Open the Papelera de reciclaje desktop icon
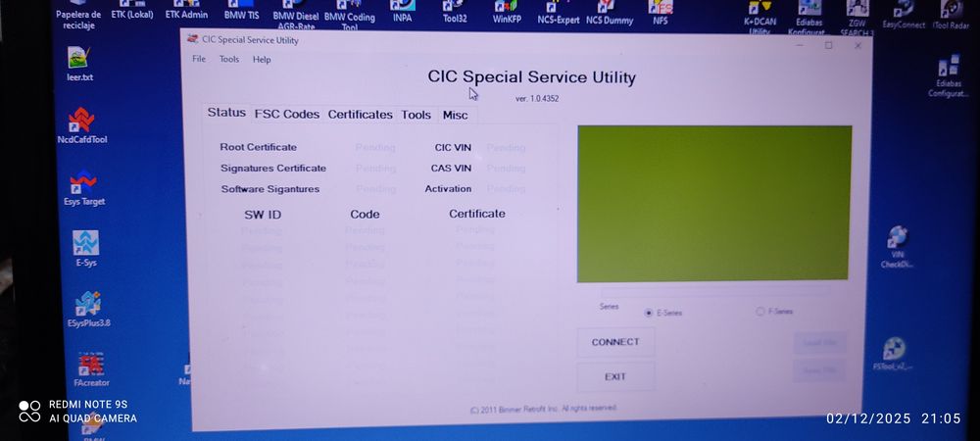This screenshot has height=441, width=980. pyautogui.click(x=78, y=15)
